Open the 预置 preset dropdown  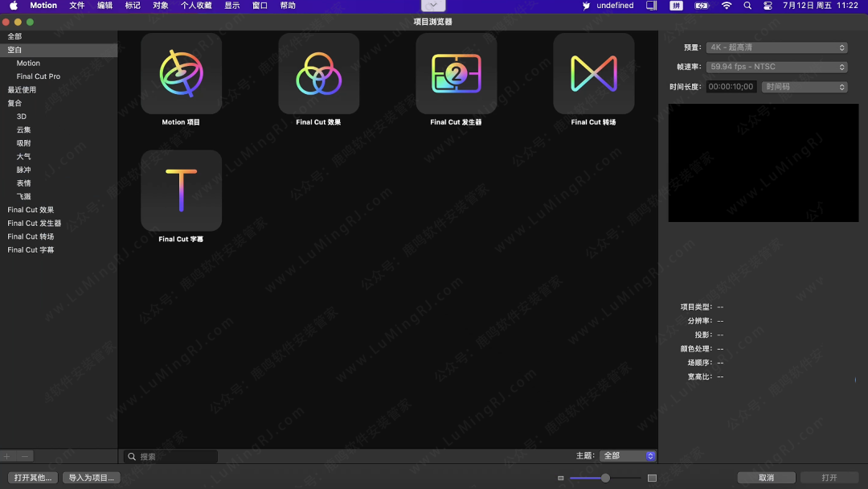point(777,47)
